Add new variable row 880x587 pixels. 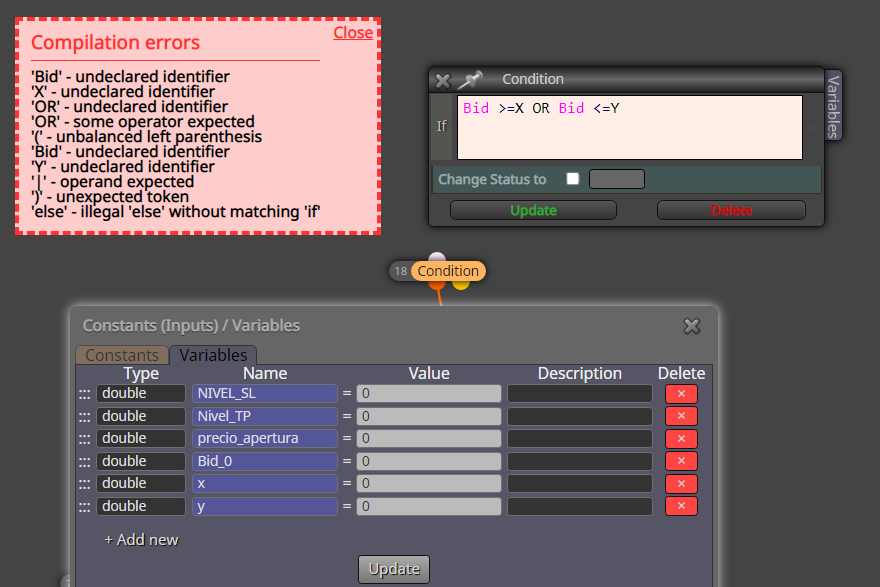point(141,540)
